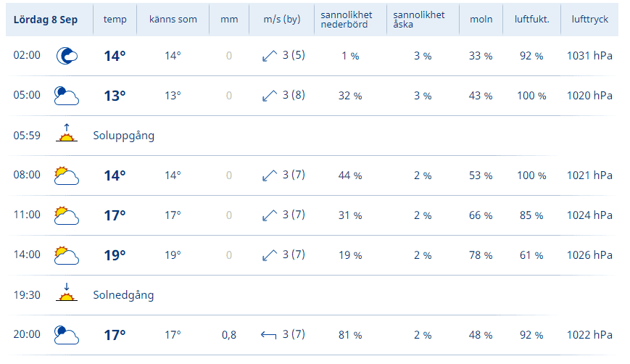Click the sunrise icon at 05:59
The image size is (630, 364).
(67, 133)
